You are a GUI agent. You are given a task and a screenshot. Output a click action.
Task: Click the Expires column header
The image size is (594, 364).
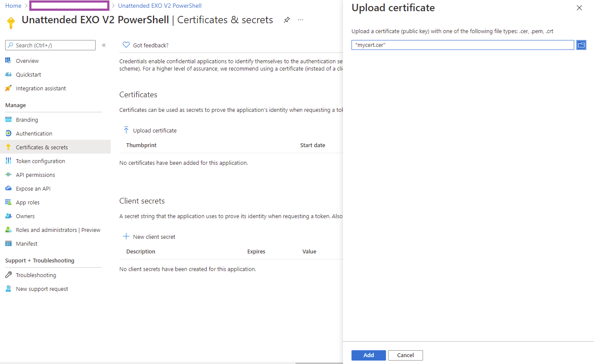pos(256,251)
